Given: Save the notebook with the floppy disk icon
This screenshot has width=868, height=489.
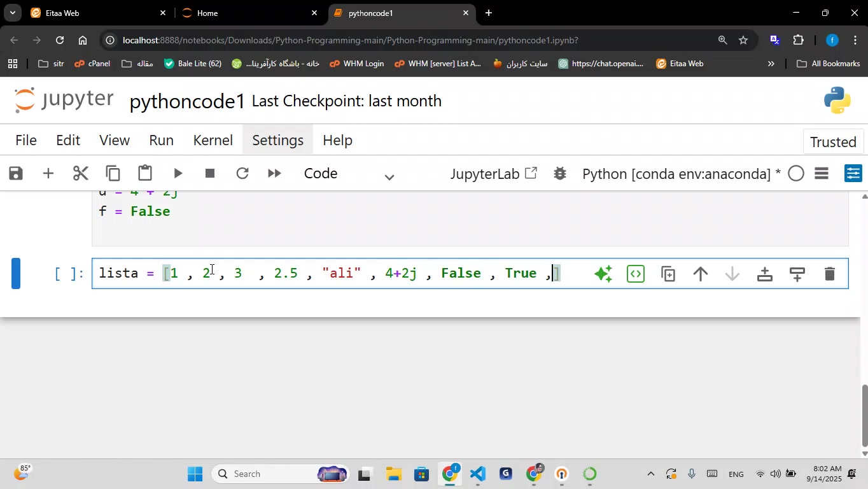Looking at the screenshot, I should (x=16, y=173).
